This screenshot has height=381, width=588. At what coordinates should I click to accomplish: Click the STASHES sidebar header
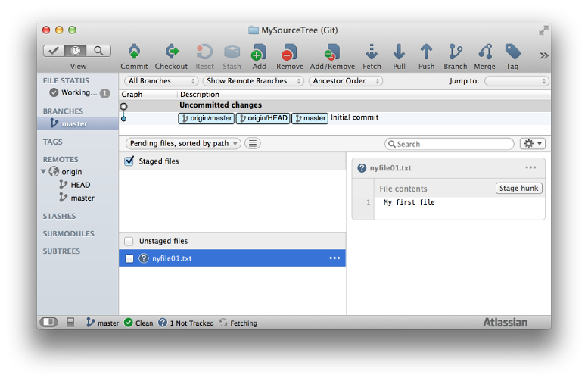pos(59,216)
